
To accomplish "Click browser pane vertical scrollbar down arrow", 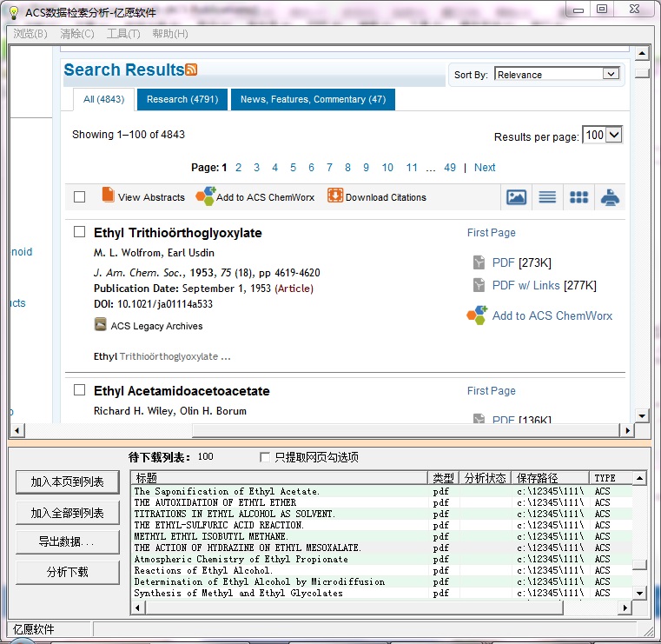I will coord(642,415).
